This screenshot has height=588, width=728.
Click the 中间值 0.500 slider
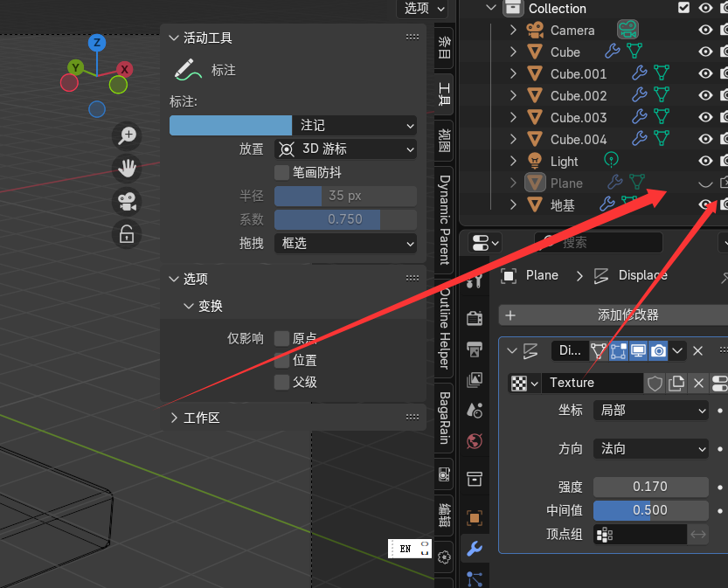(651, 510)
